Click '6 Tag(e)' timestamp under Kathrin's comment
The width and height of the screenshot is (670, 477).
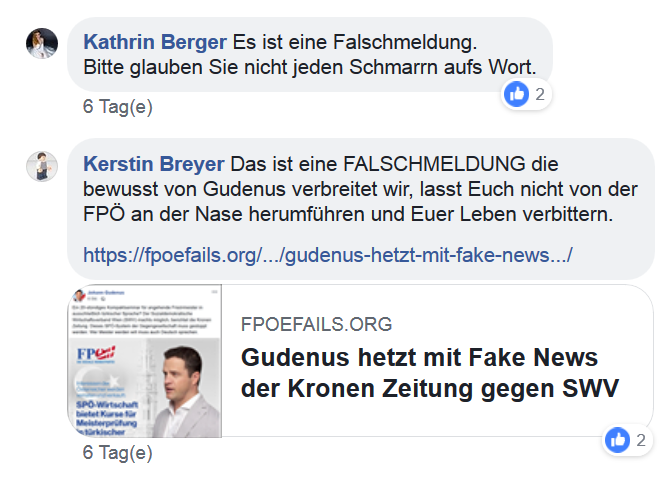tap(118, 106)
